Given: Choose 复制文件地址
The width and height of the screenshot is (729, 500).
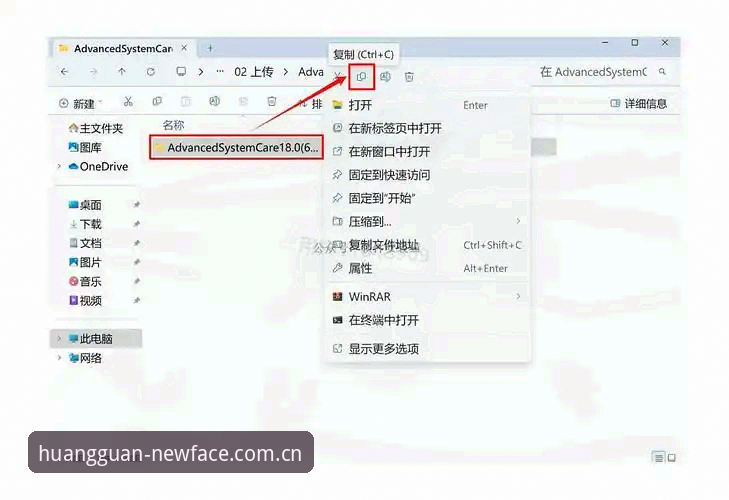Looking at the screenshot, I should click(x=427, y=245).
